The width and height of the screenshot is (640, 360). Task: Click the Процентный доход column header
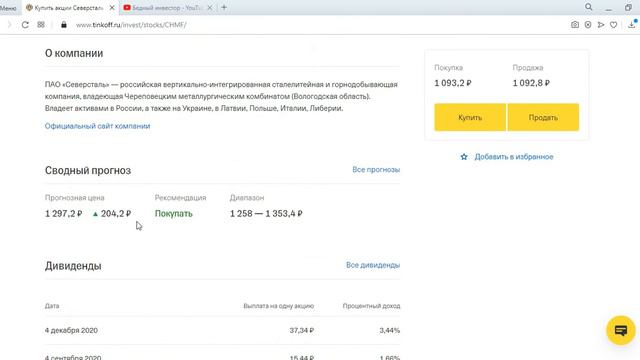click(x=371, y=306)
